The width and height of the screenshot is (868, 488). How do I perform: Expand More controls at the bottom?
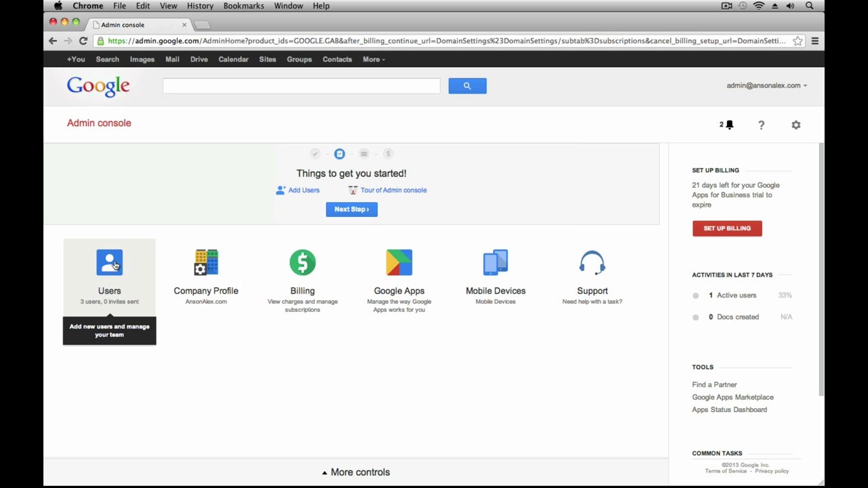pyautogui.click(x=356, y=472)
